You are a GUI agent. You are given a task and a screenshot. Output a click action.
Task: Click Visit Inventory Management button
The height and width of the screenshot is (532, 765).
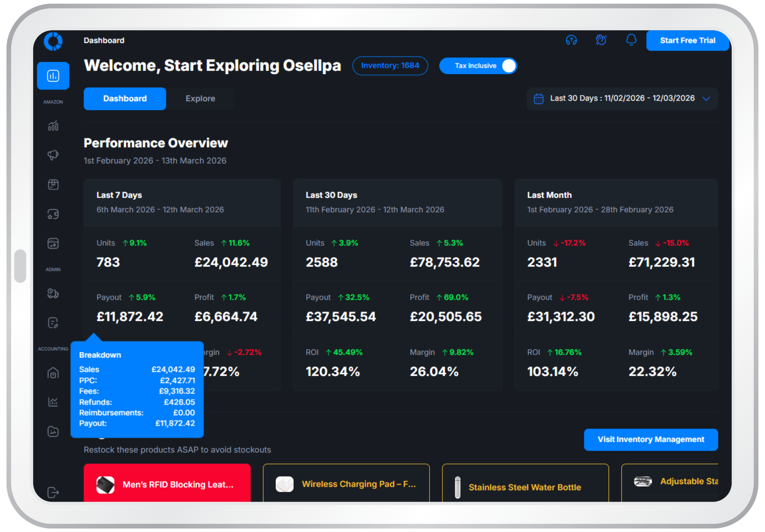tap(650, 439)
